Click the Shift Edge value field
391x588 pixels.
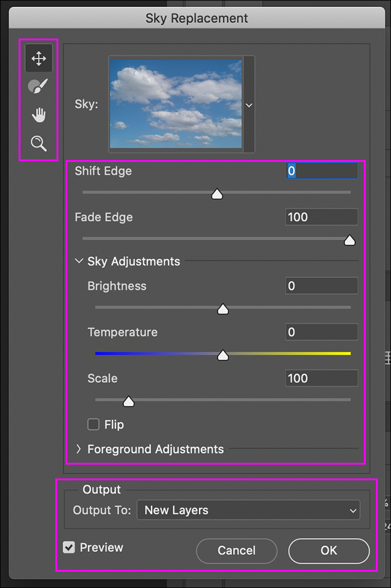(x=321, y=171)
